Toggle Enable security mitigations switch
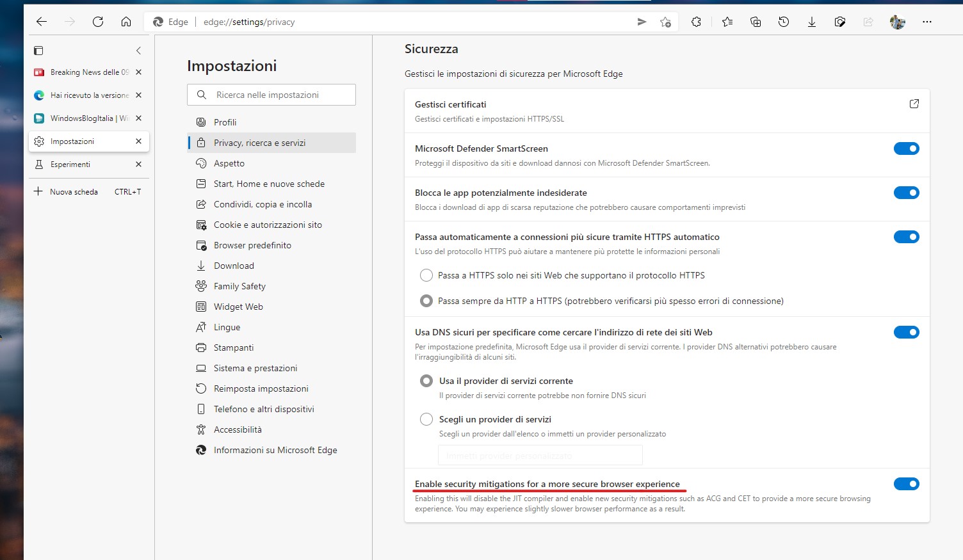 pyautogui.click(x=906, y=484)
